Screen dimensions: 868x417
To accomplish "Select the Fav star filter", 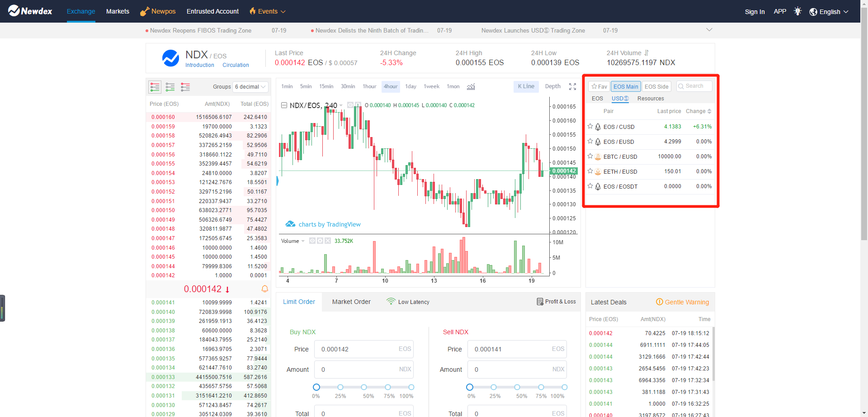I will pos(599,86).
